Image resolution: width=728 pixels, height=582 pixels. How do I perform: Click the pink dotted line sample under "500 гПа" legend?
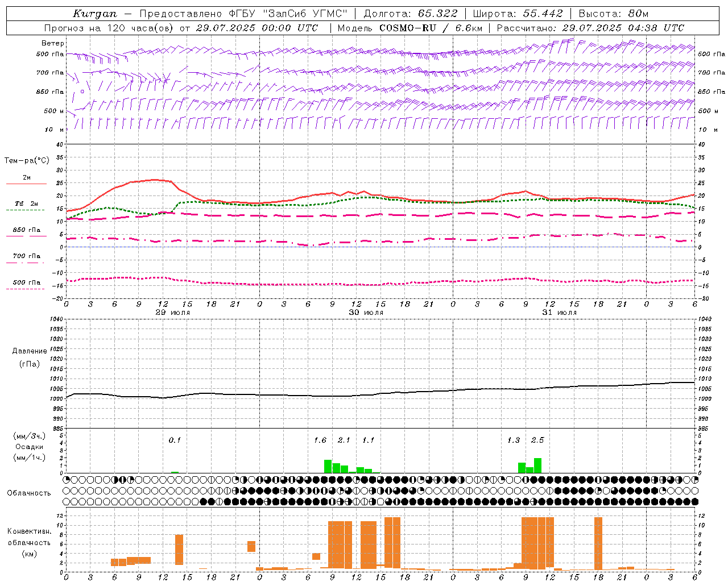pyautogui.click(x=26, y=289)
